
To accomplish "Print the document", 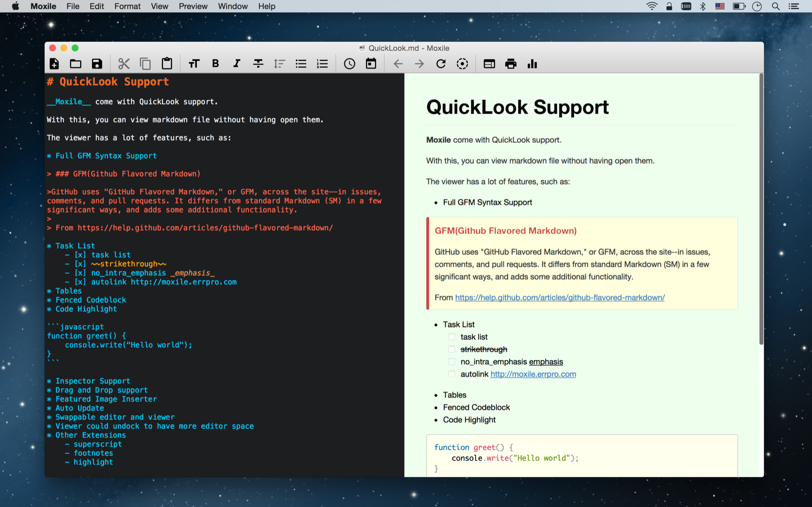I will (x=511, y=63).
